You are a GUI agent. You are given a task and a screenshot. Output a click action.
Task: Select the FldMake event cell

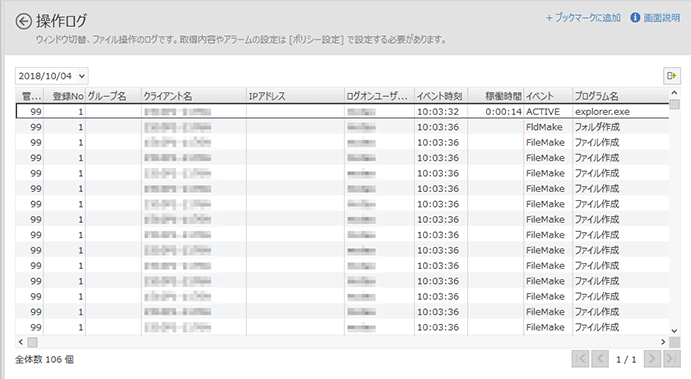pyautogui.click(x=548, y=127)
